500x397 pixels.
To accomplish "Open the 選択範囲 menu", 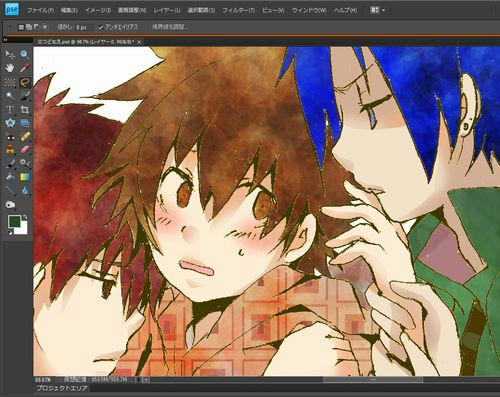I will (x=201, y=10).
